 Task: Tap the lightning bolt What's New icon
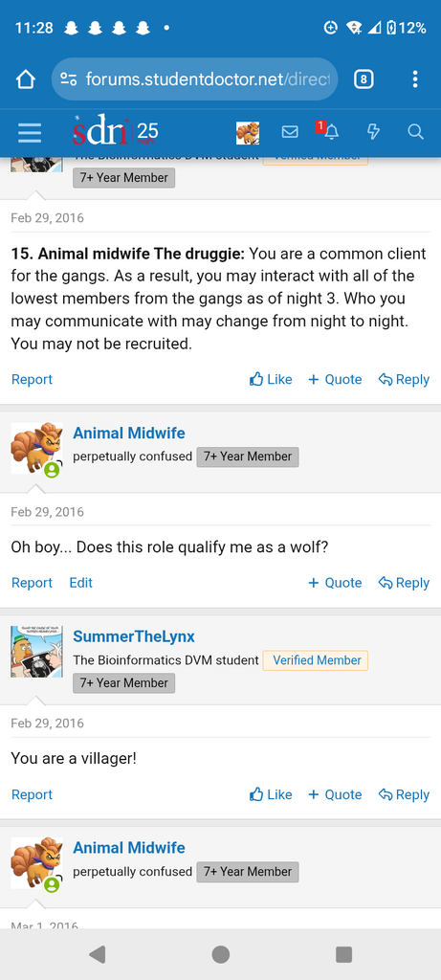coord(373,132)
